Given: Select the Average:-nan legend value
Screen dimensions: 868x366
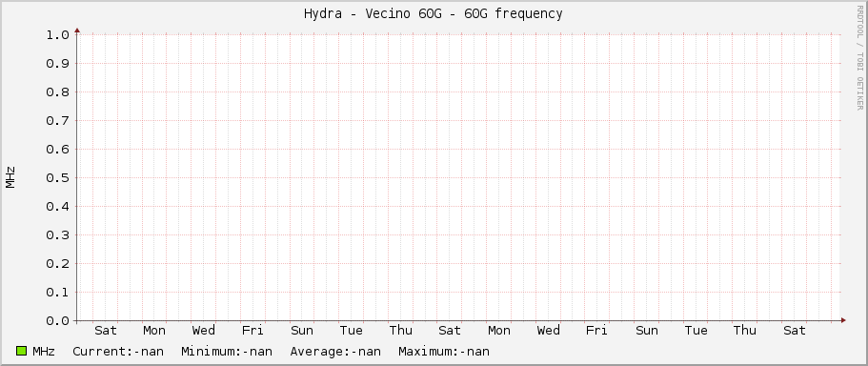Looking at the screenshot, I should 335,352.
